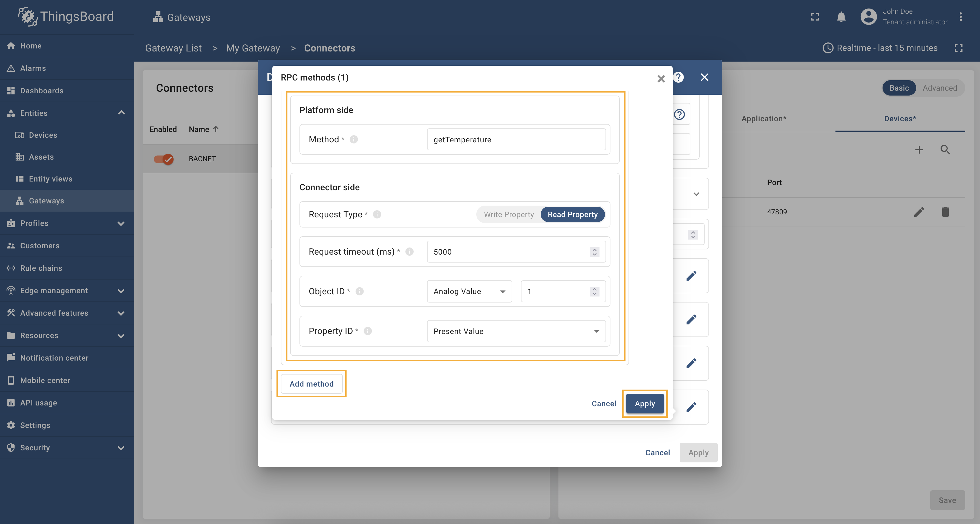Click the Method name input field
This screenshot has height=524, width=980.
(516, 139)
